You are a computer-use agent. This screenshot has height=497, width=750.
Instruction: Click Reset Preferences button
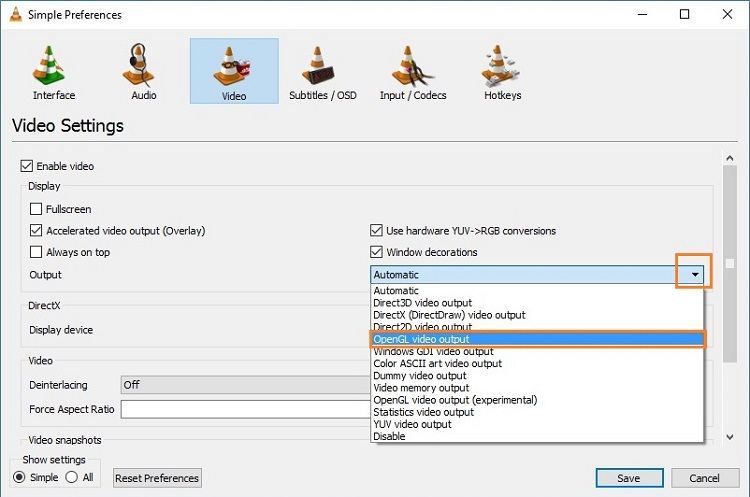click(157, 478)
